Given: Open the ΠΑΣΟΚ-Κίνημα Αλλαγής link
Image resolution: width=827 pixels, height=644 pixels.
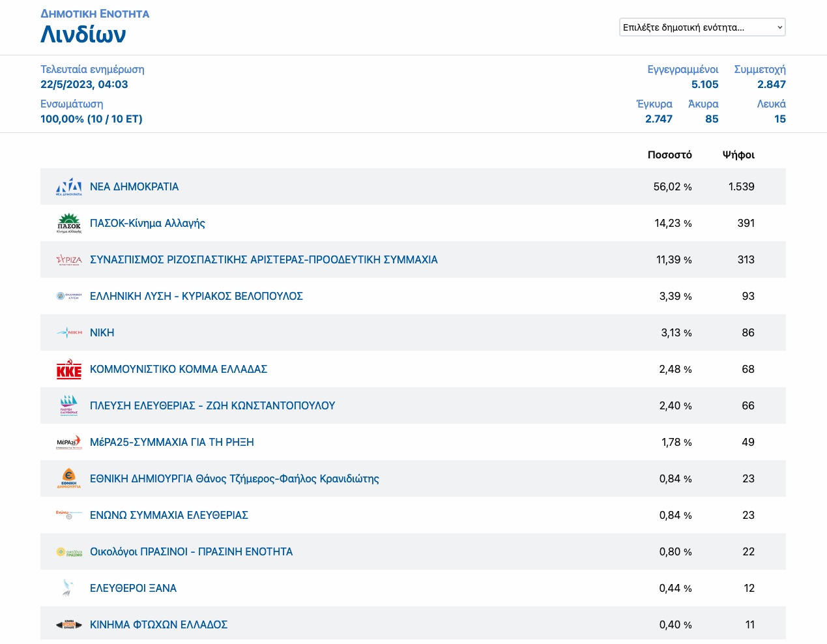Looking at the screenshot, I should point(147,223).
